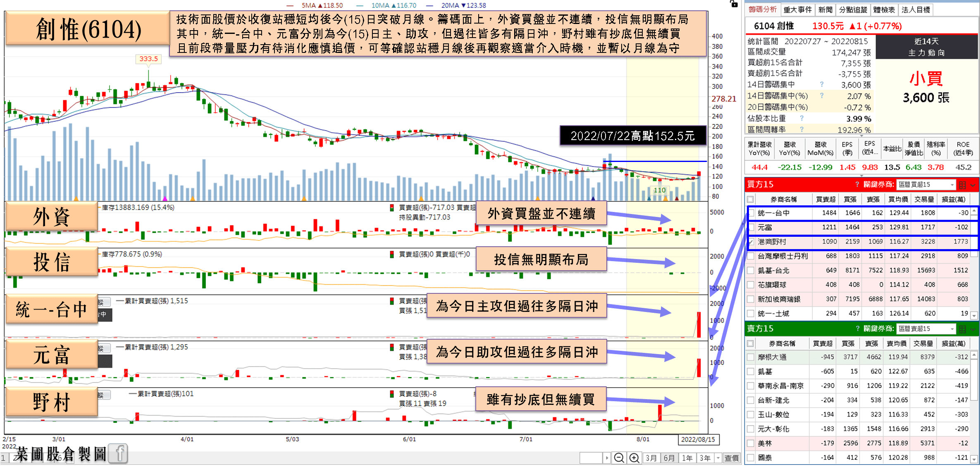Tick the checkbox for 台灣摩根士丹利

pyautogui.click(x=751, y=256)
